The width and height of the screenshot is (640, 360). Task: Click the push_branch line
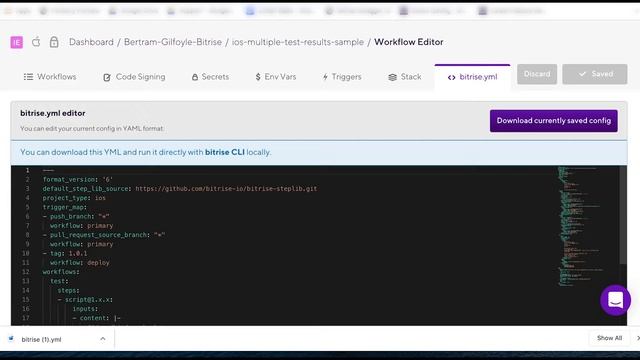[x=76, y=216]
